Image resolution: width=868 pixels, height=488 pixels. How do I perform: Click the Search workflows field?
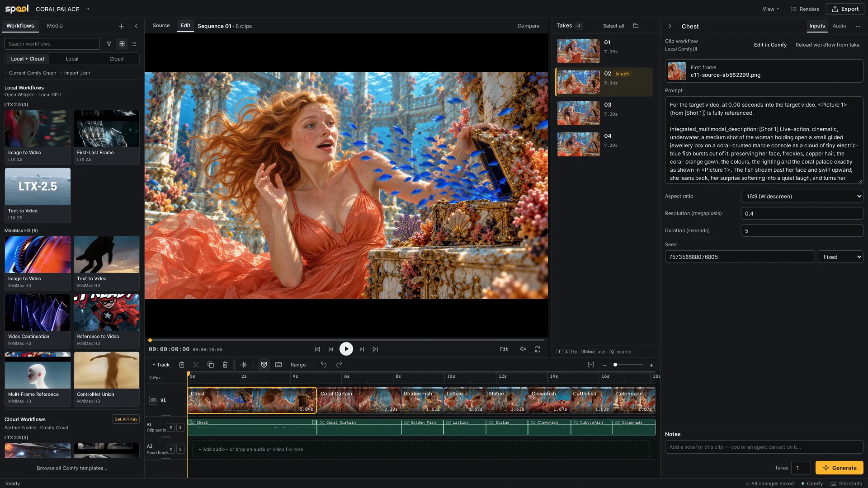(52, 44)
